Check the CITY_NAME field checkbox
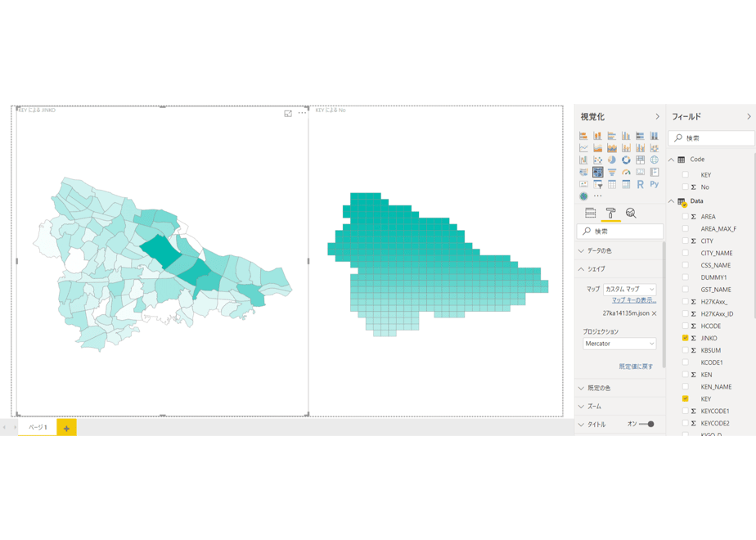The image size is (756, 540). 685,253
